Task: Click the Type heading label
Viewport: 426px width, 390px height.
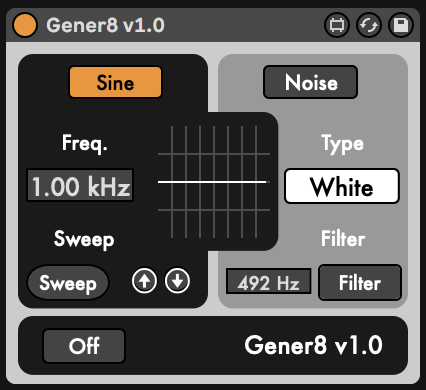Action: point(342,144)
